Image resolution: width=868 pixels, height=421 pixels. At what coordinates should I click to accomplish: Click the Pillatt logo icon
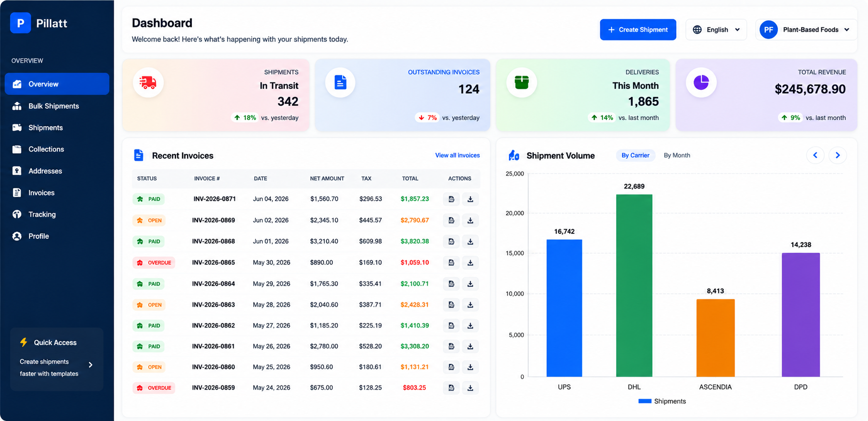20,23
